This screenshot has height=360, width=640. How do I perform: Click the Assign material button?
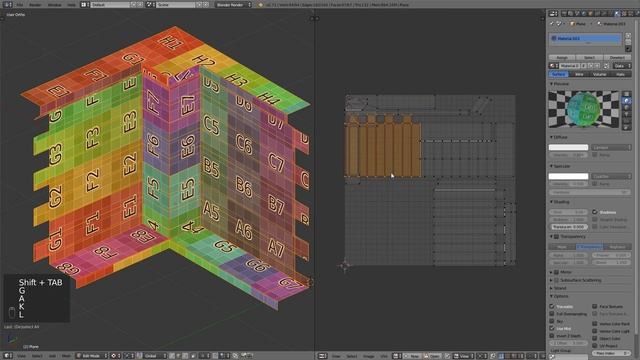coord(562,58)
